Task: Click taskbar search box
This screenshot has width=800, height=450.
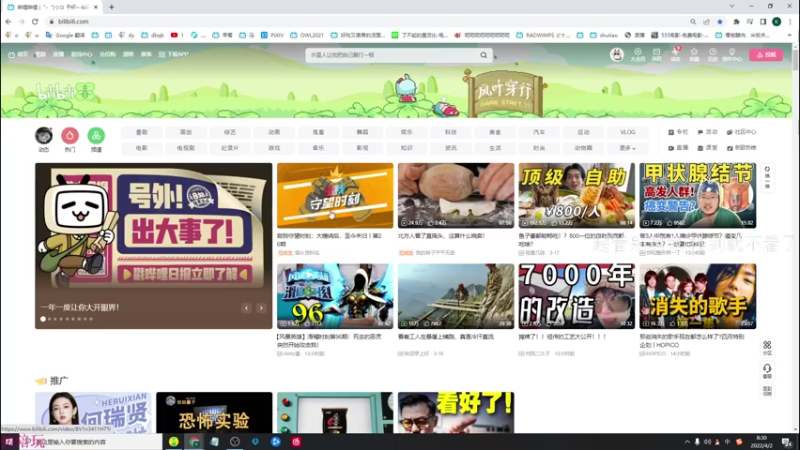Action: pyautogui.click(x=91, y=442)
